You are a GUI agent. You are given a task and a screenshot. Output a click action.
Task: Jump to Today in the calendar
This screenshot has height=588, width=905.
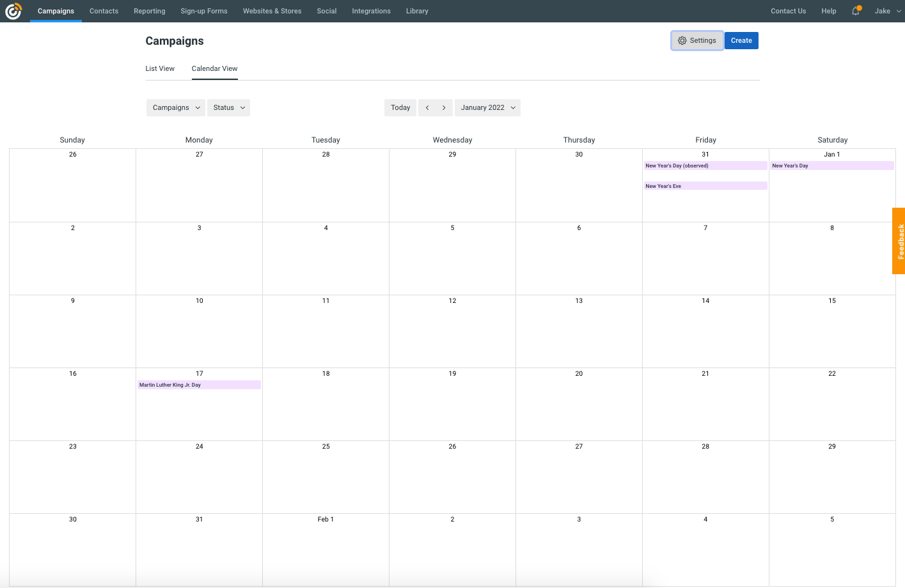tap(400, 107)
